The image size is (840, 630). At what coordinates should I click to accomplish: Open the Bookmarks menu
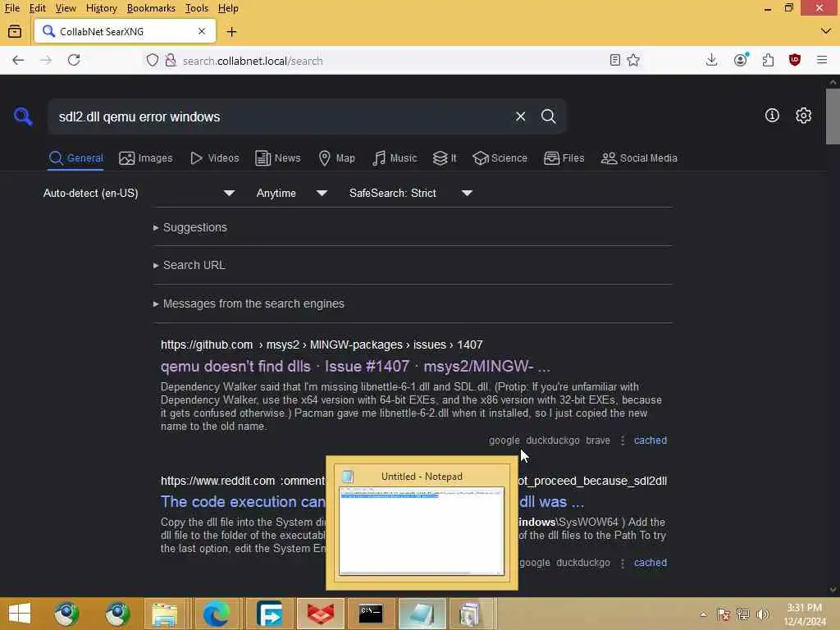(151, 8)
